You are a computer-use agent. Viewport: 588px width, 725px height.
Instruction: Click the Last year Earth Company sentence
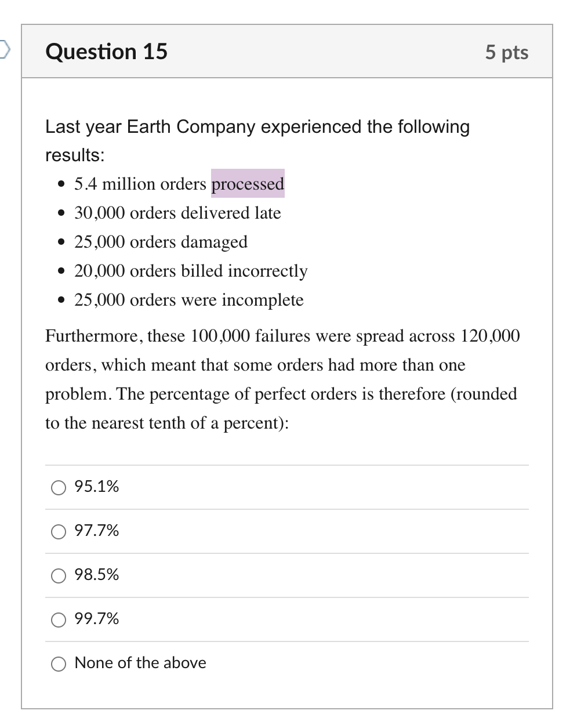point(257,127)
